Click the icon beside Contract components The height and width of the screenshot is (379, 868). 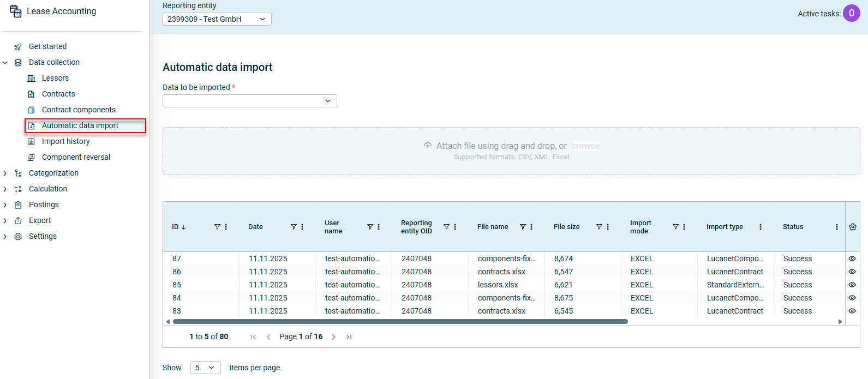(31, 110)
